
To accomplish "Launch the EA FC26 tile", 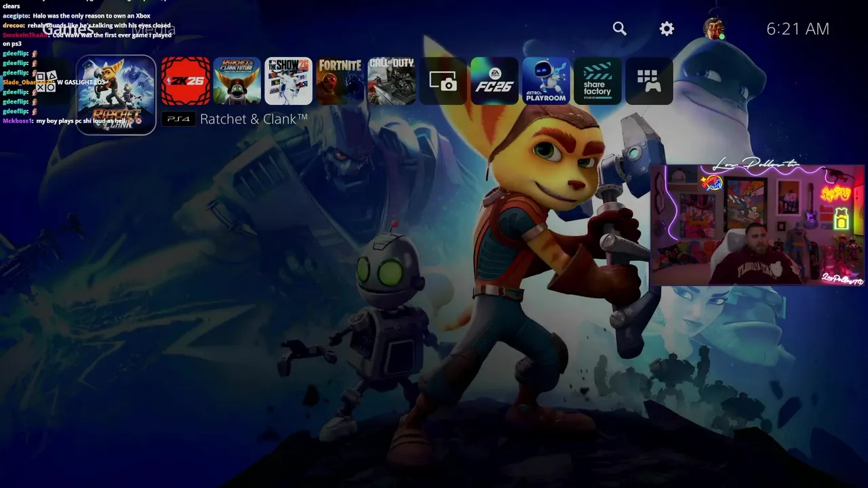I will point(494,81).
